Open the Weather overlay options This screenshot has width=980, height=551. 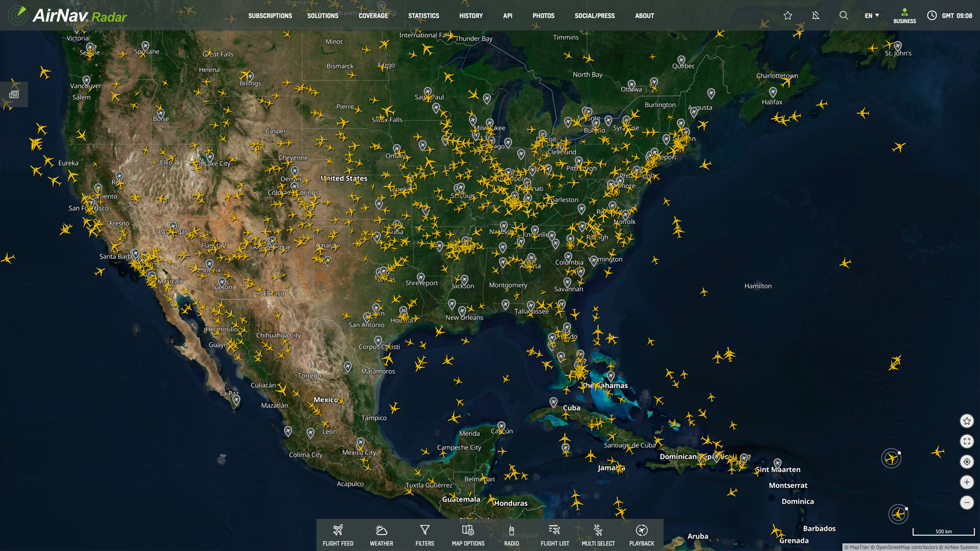click(381, 535)
